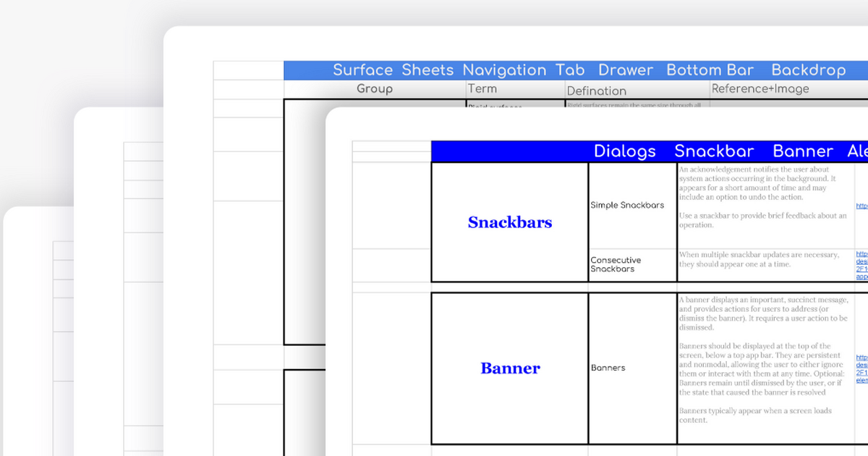The height and width of the screenshot is (456, 868).
Task: Select the Banner header label
Action: [x=804, y=151]
